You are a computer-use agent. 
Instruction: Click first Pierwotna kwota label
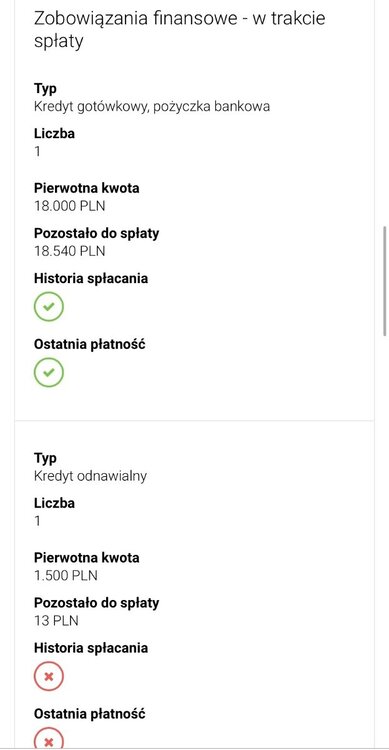pyautogui.click(x=87, y=188)
